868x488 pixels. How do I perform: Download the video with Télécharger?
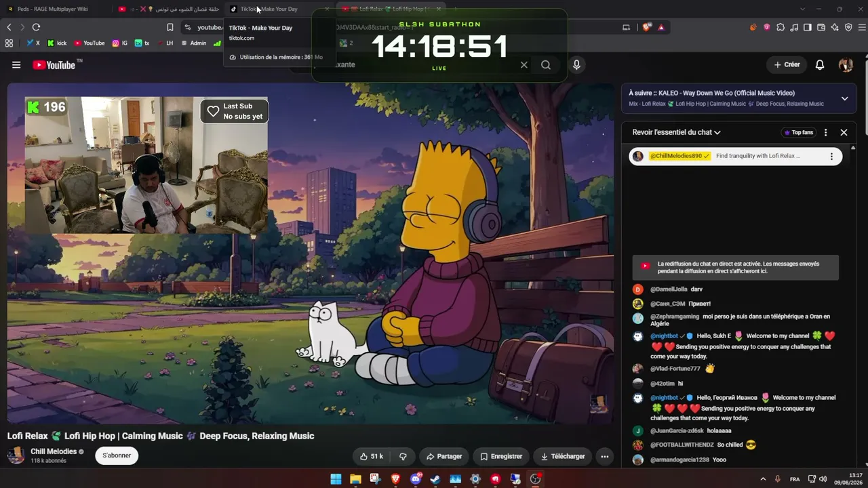click(563, 456)
